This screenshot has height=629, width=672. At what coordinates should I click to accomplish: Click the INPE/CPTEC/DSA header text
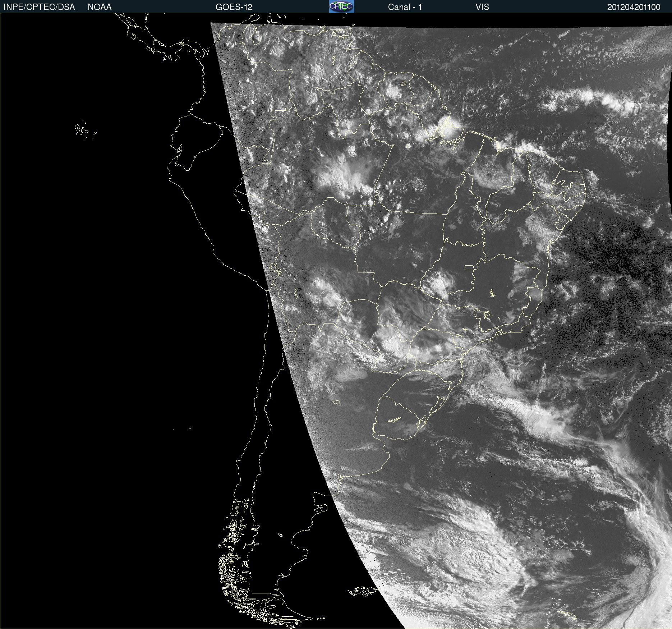click(x=39, y=7)
